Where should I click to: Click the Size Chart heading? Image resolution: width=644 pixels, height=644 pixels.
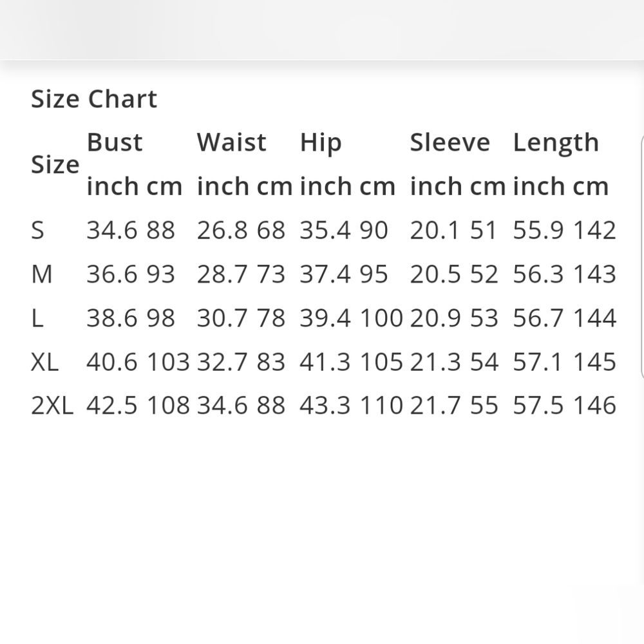coord(94,99)
